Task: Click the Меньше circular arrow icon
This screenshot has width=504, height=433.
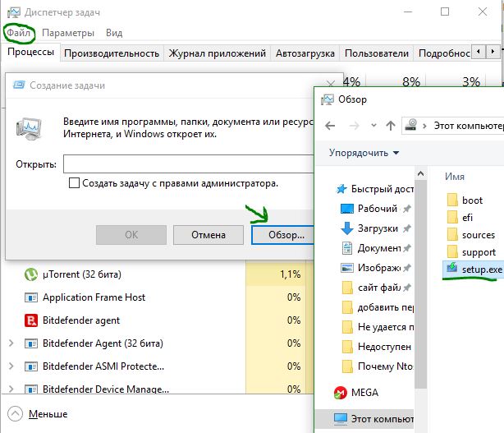Action: point(15,414)
